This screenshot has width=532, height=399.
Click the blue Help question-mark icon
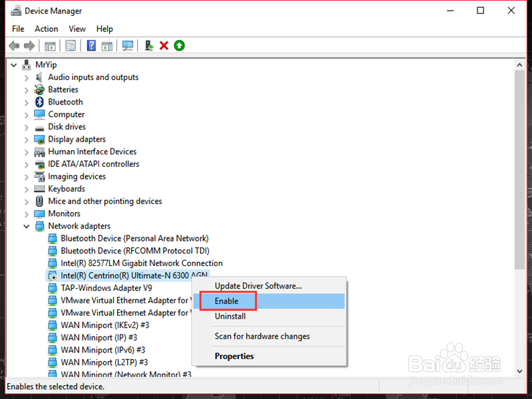coord(91,45)
